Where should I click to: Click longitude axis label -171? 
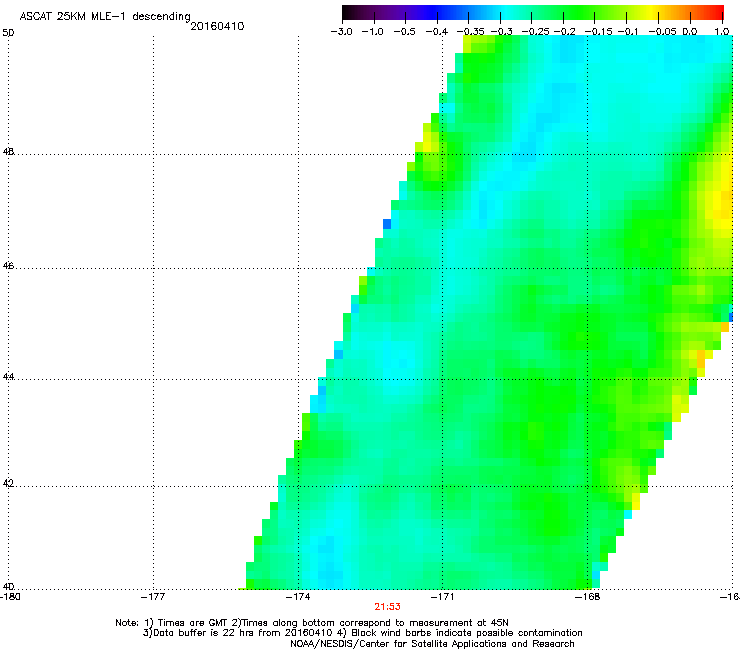[x=443, y=597]
